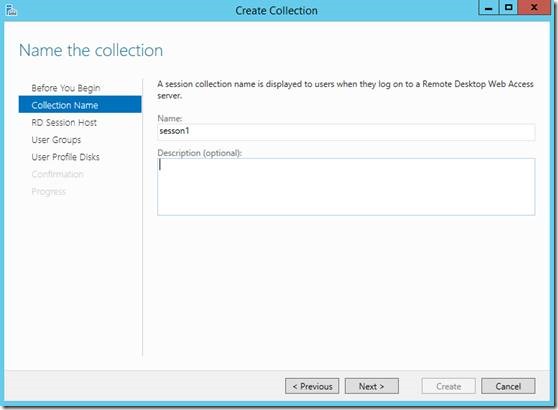Click the Name: label
The width and height of the screenshot is (558, 410).
click(170, 118)
